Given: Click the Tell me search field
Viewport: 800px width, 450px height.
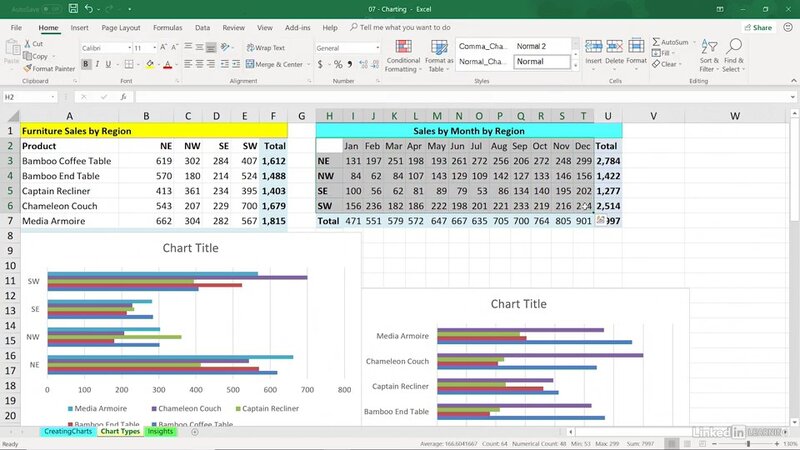Looking at the screenshot, I should click(x=404, y=28).
